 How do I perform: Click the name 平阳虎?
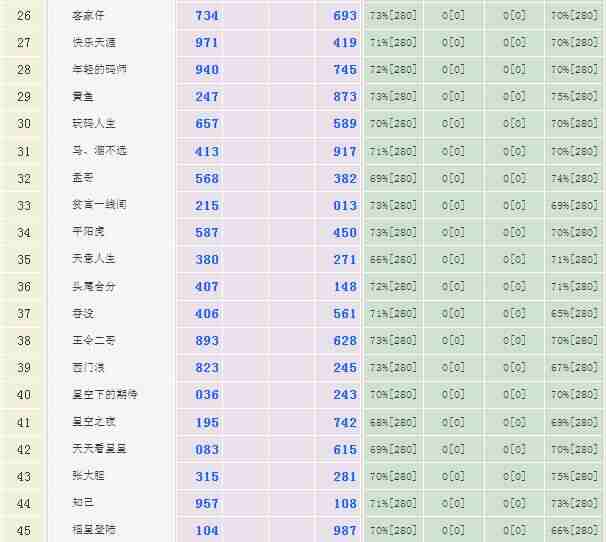click(x=88, y=232)
